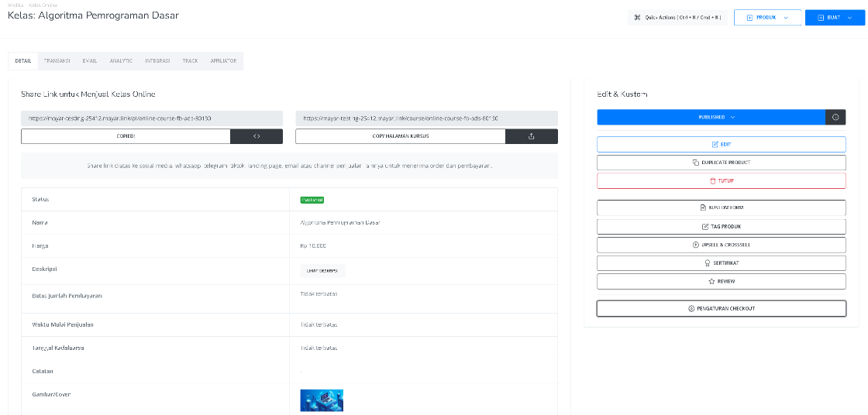
Task: Click the COPIED! button
Action: click(x=126, y=136)
